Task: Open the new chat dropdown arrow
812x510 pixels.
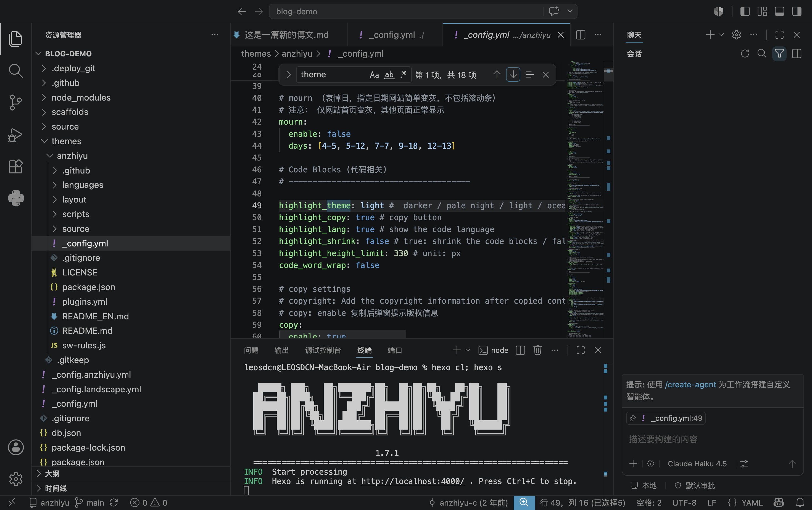Action: point(721,35)
